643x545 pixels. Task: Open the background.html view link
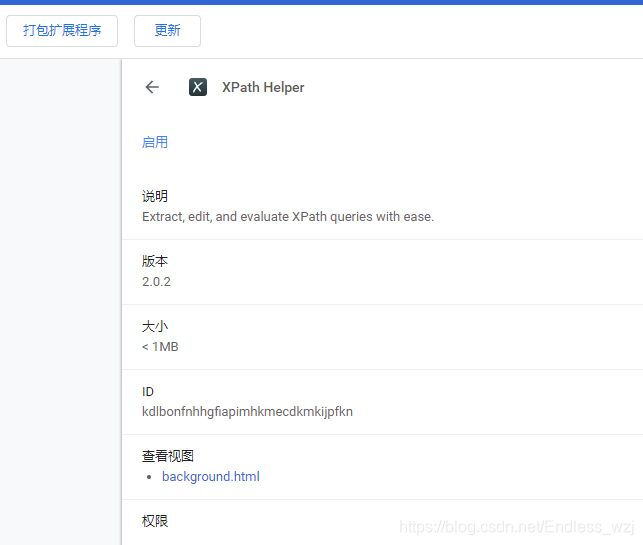pos(211,477)
